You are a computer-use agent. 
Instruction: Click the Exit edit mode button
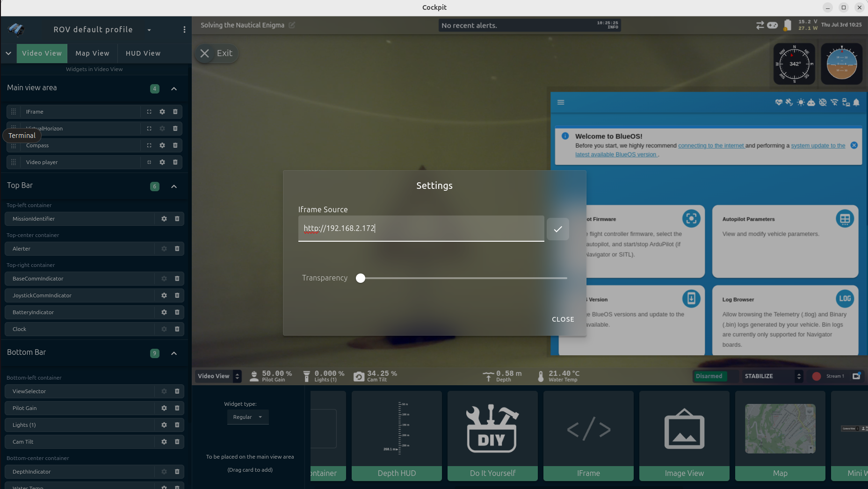click(x=216, y=53)
